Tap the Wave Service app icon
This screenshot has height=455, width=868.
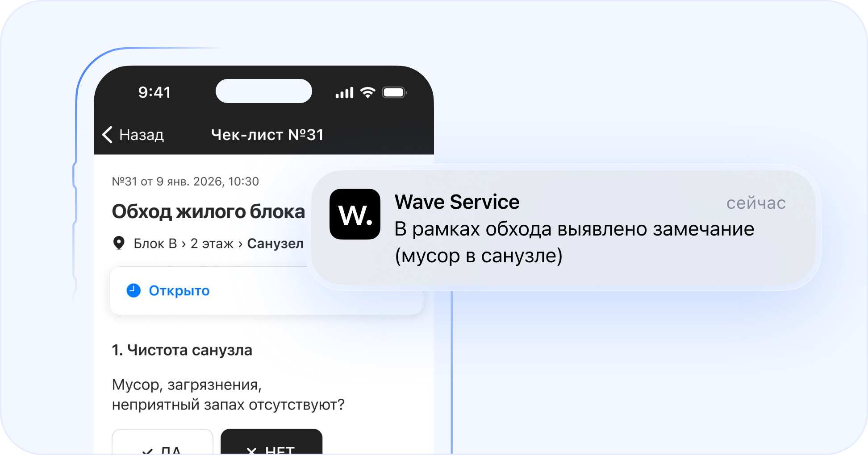355,214
